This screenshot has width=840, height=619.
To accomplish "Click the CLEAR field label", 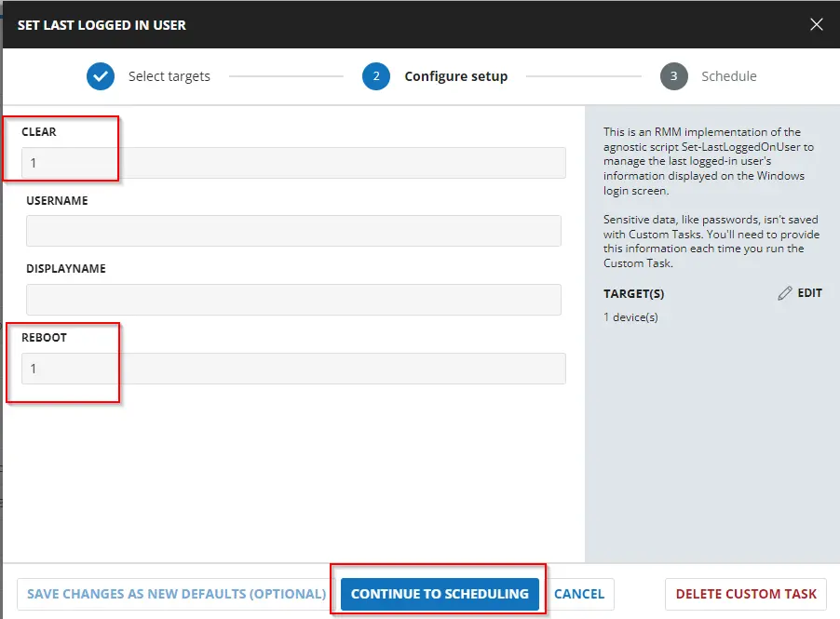I will [38, 132].
